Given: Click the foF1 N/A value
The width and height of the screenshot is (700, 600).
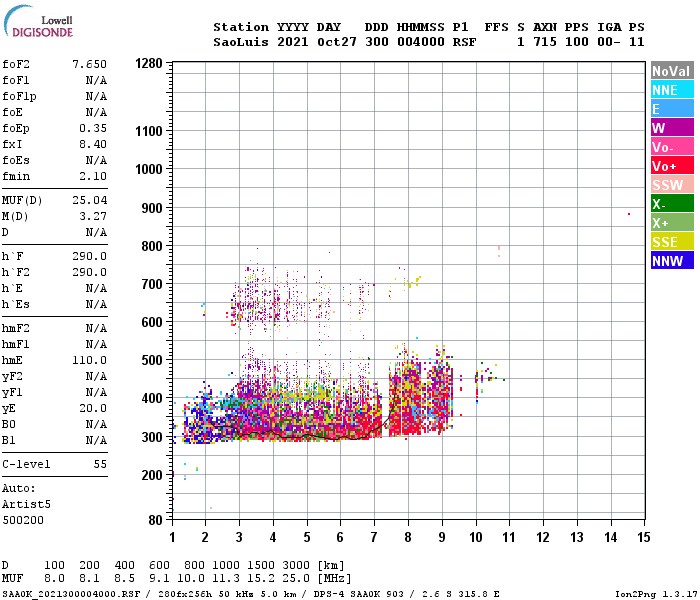Looking at the screenshot, I should point(96,80).
